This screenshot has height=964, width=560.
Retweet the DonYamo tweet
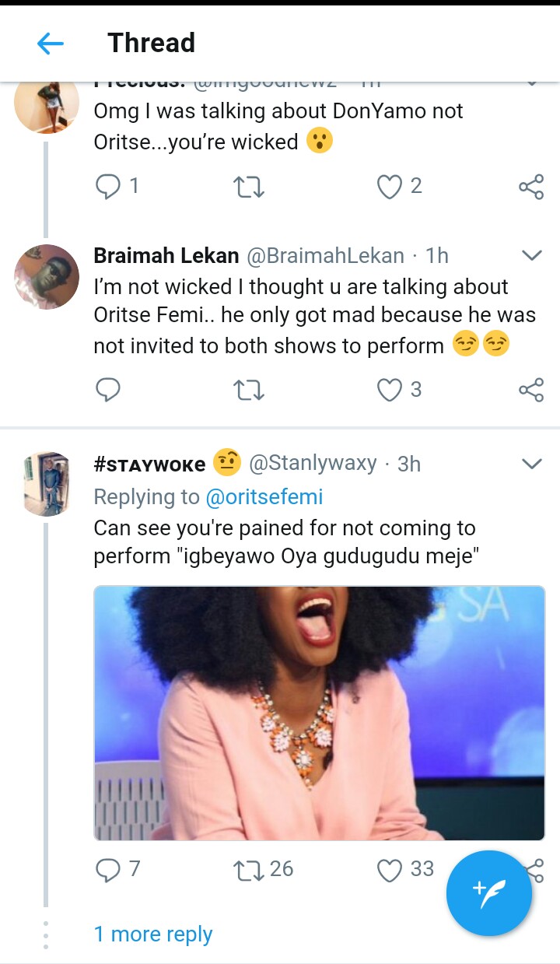click(x=249, y=186)
